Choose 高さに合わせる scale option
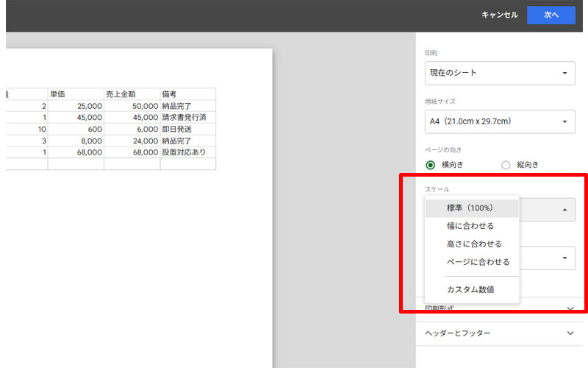 point(472,244)
